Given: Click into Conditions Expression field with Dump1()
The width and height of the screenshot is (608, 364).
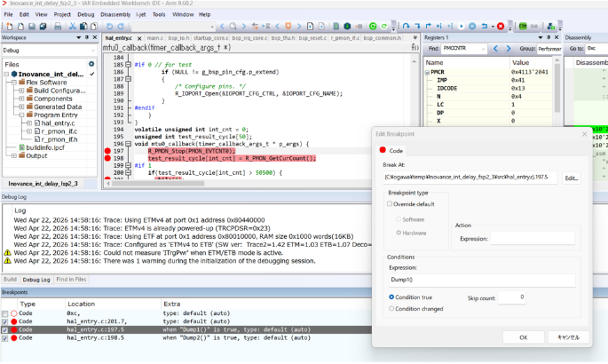Looking at the screenshot, I should 482,280.
